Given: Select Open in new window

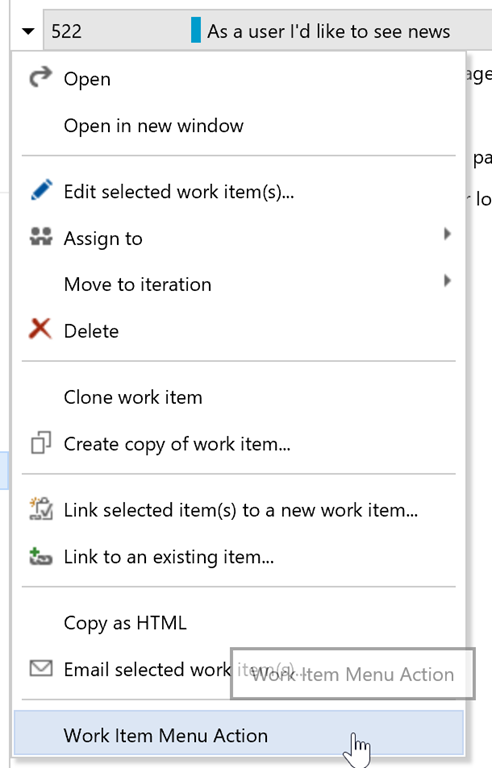Looking at the screenshot, I should (x=153, y=126).
